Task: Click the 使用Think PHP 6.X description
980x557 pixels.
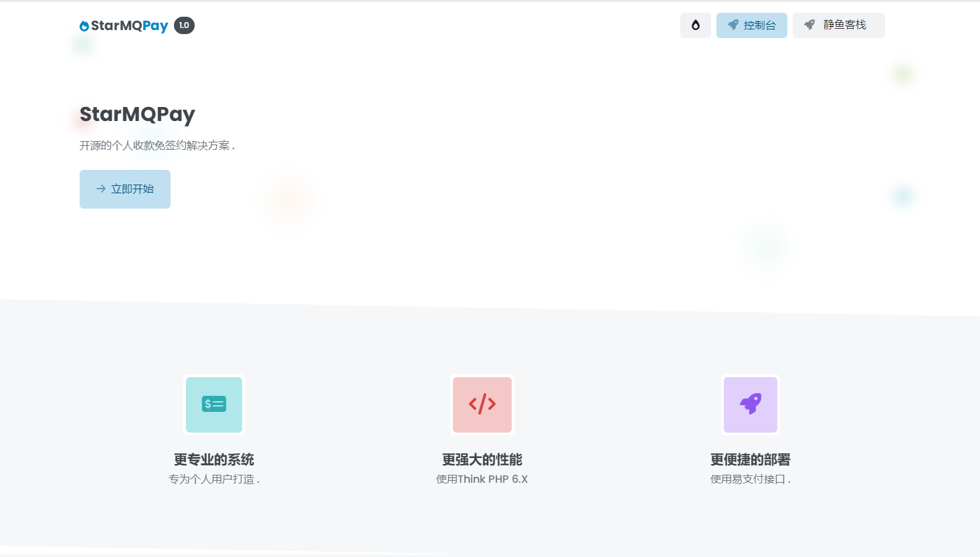Action: pyautogui.click(x=482, y=479)
